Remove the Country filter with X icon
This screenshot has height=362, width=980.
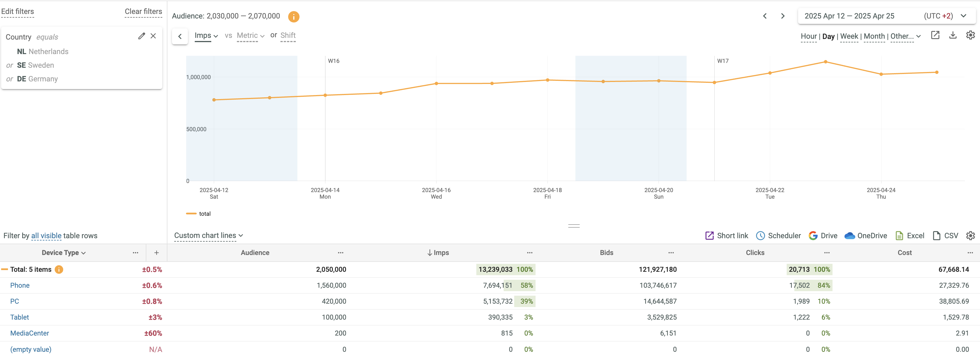[153, 36]
